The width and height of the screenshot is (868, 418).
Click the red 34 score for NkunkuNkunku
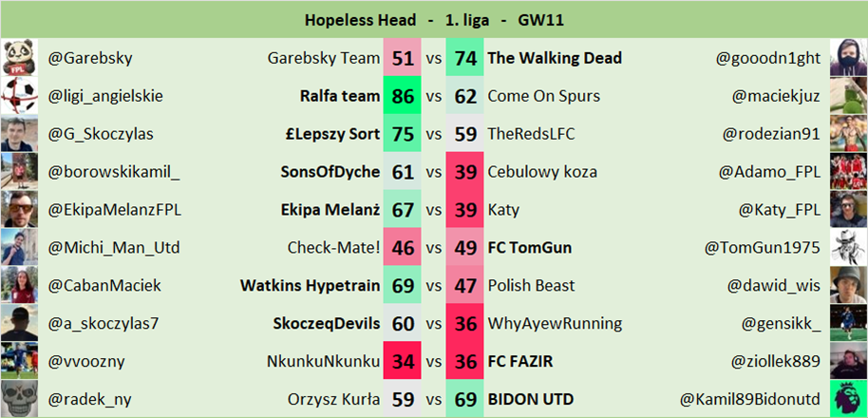click(403, 361)
